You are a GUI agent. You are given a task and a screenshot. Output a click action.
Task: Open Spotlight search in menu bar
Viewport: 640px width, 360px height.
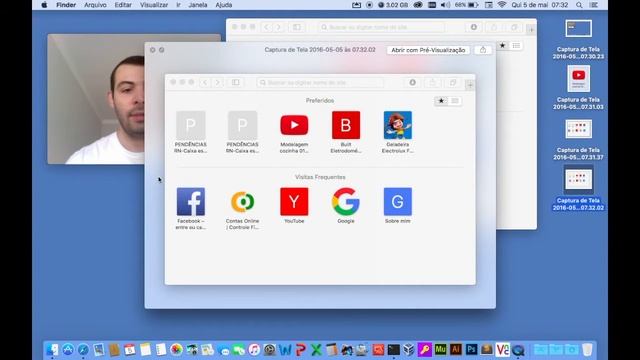(x=579, y=5)
